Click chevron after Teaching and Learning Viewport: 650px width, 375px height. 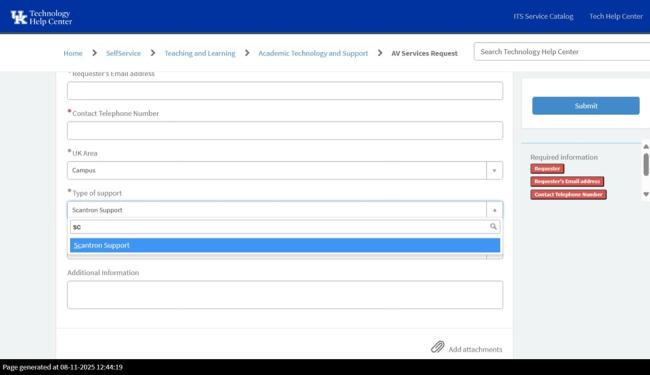click(247, 53)
